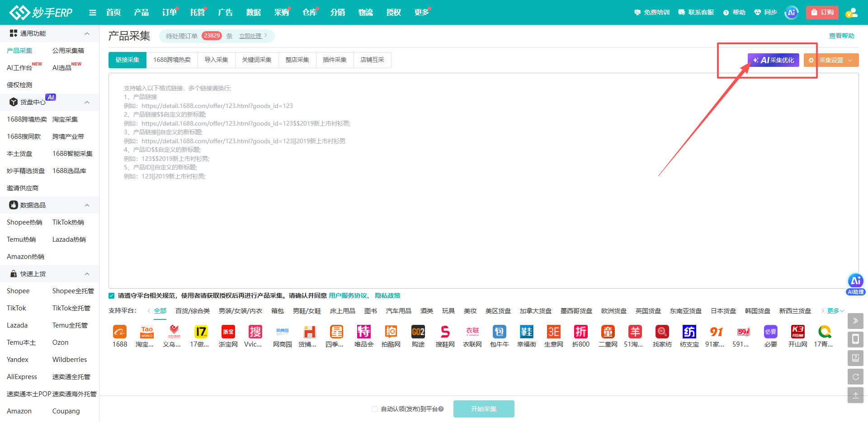
Task: Click into the product links text area
Action: 483,181
